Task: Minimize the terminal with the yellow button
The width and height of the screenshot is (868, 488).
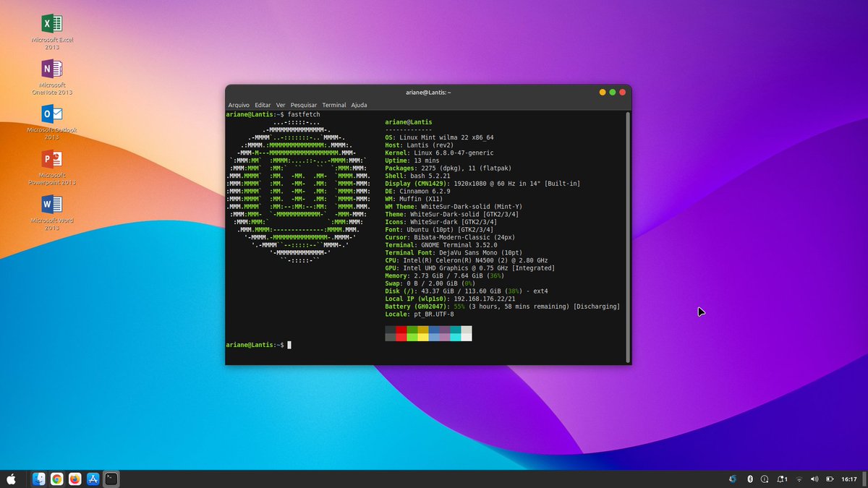Action: 602,93
